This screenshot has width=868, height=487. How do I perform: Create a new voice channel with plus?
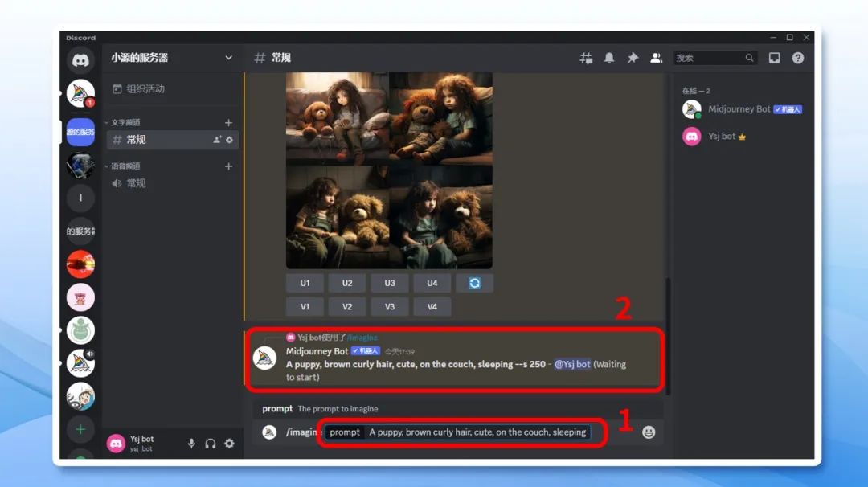click(228, 166)
